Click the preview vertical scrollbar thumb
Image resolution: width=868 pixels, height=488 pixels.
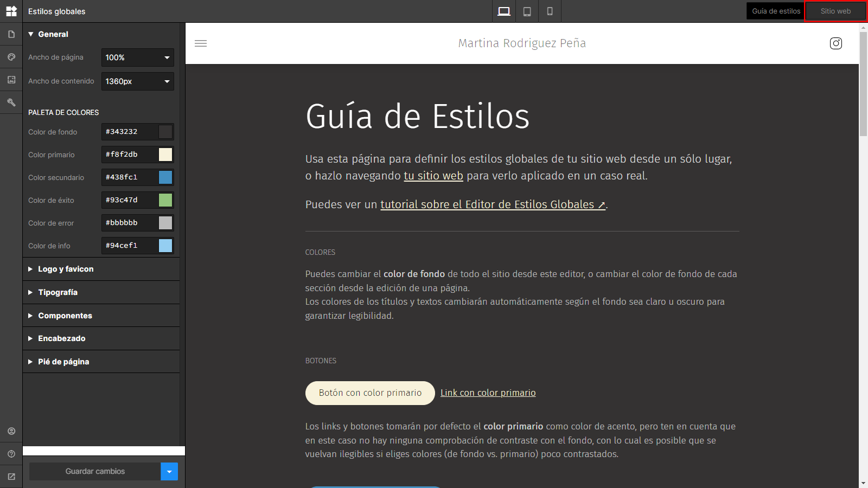(x=863, y=84)
